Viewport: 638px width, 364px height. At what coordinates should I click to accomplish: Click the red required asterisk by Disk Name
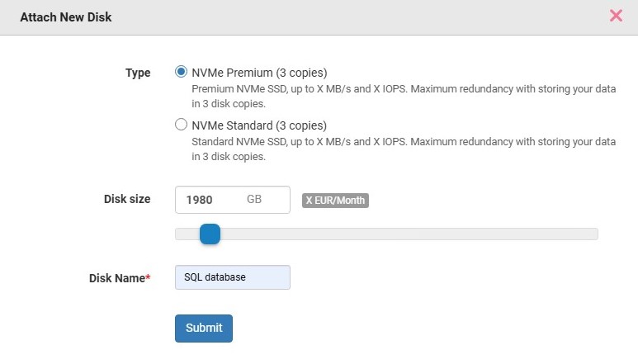tap(148, 277)
